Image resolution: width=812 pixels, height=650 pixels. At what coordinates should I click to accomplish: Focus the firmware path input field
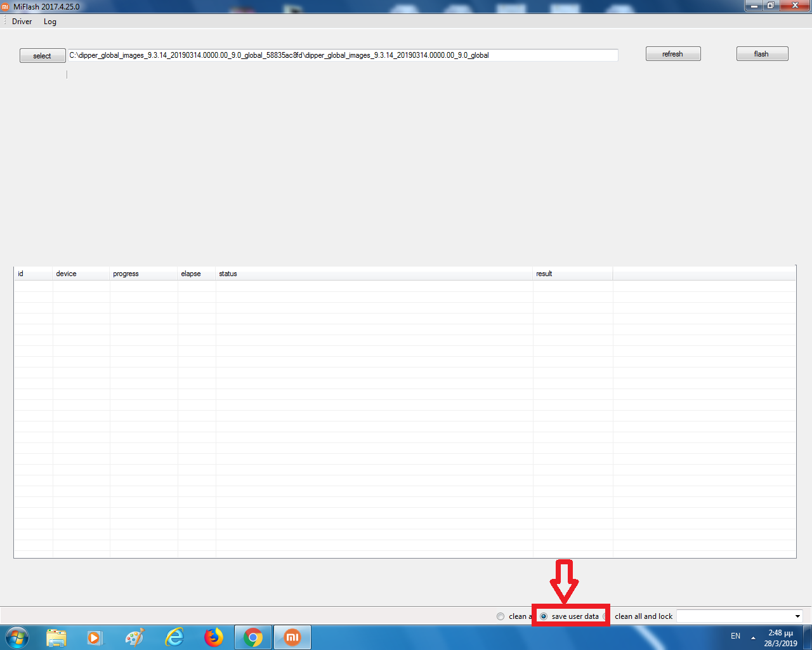point(343,55)
